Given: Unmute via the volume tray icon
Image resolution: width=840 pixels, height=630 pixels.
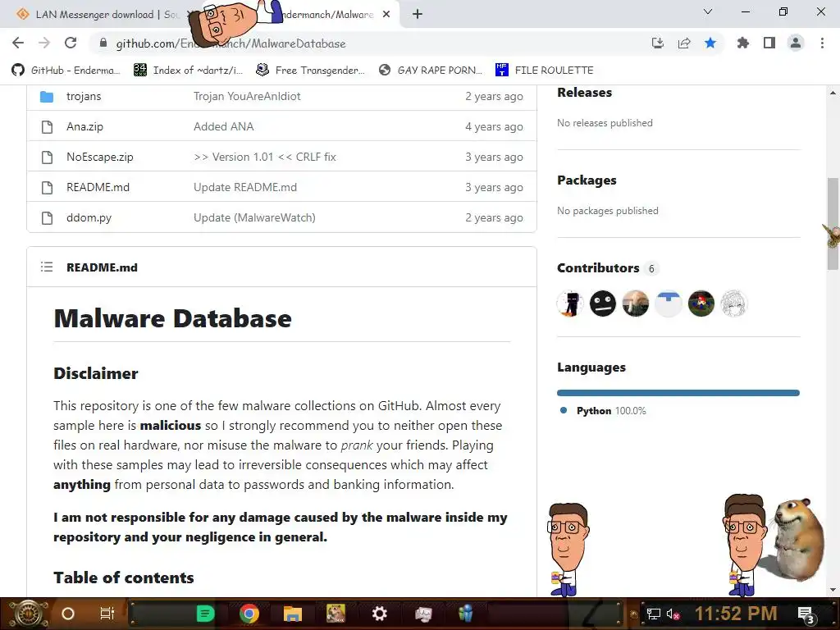Looking at the screenshot, I should click(x=673, y=614).
